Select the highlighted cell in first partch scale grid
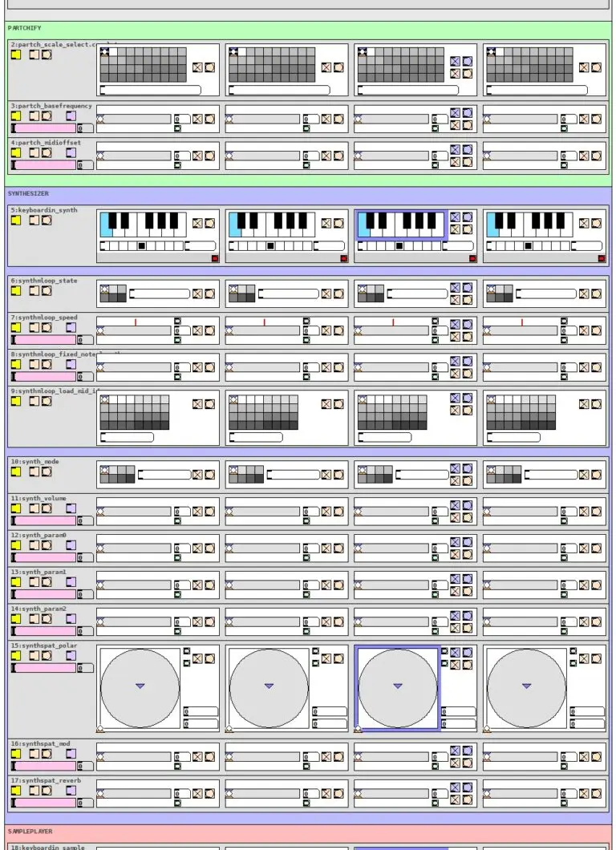The width and height of the screenshot is (616, 850). (x=104, y=52)
